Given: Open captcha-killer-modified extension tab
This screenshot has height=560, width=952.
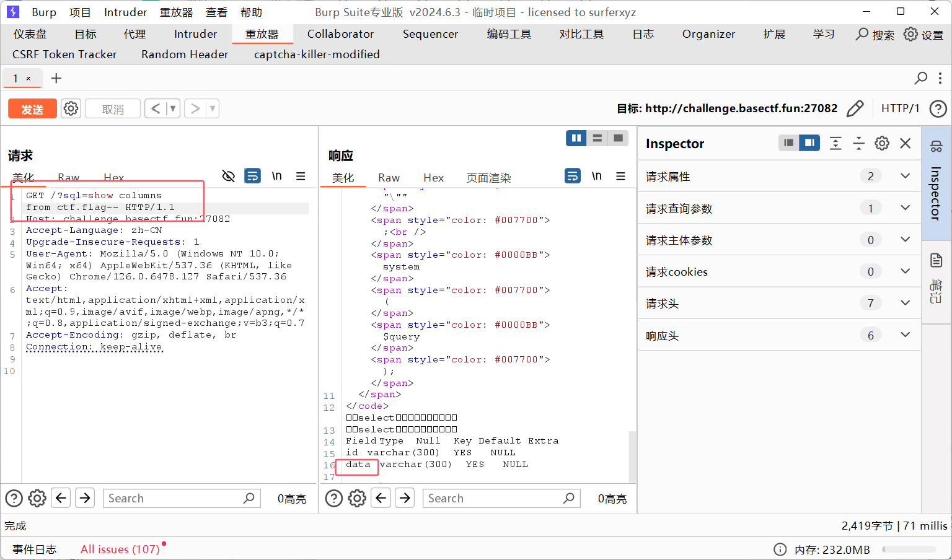Looking at the screenshot, I should tap(317, 55).
